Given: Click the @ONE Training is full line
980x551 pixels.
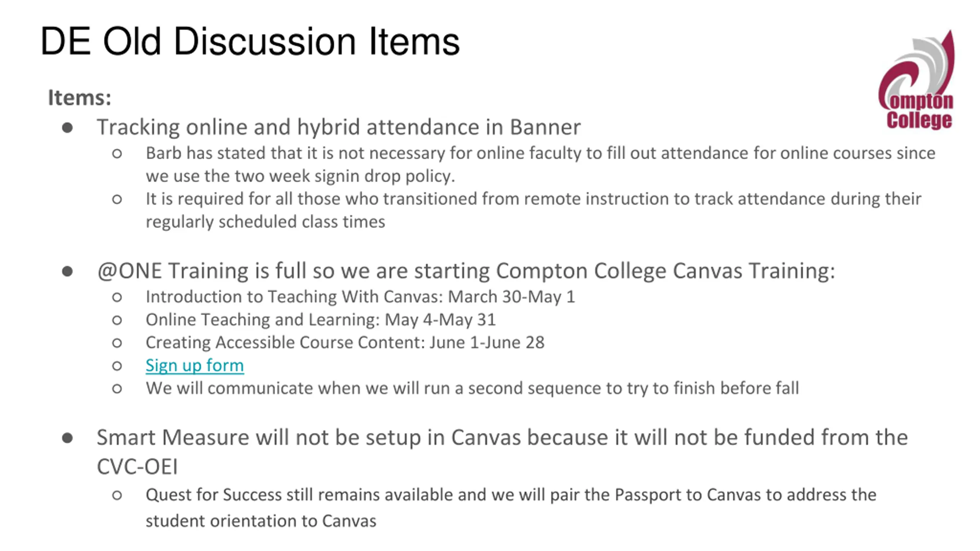Looking at the screenshot, I should (466, 271).
